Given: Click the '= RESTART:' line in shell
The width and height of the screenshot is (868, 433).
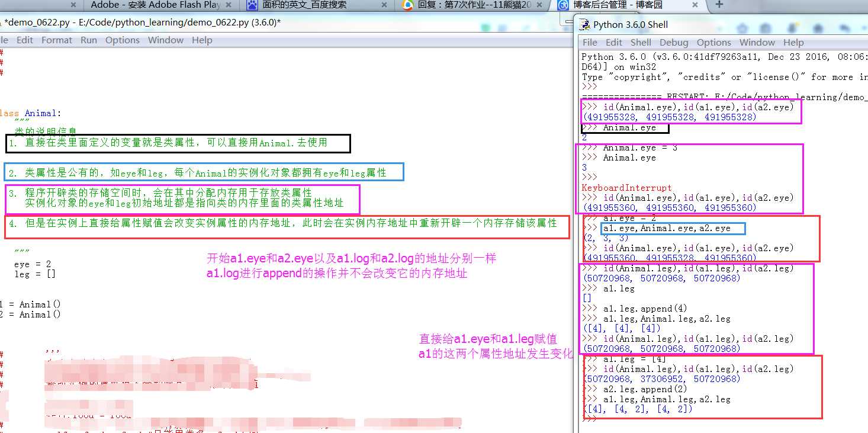Looking at the screenshot, I should point(725,97).
